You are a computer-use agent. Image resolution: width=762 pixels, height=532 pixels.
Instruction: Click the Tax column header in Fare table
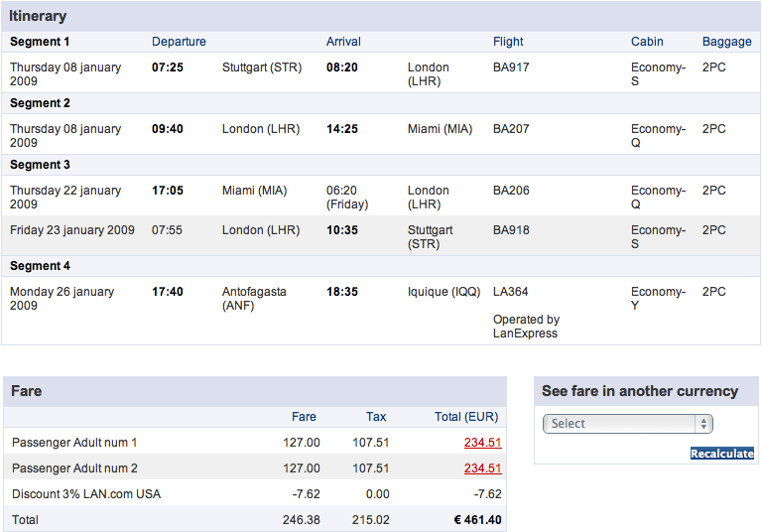(x=376, y=417)
